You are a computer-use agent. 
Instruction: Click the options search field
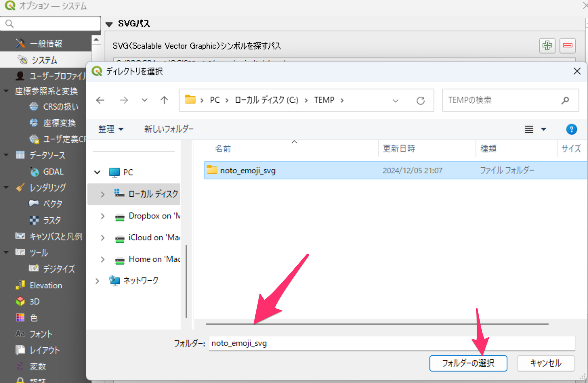(50, 23)
